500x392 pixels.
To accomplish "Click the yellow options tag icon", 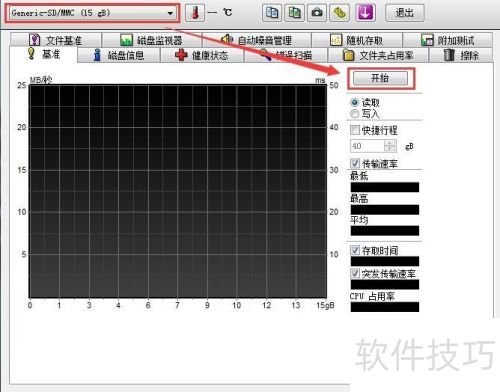I will click(x=339, y=13).
